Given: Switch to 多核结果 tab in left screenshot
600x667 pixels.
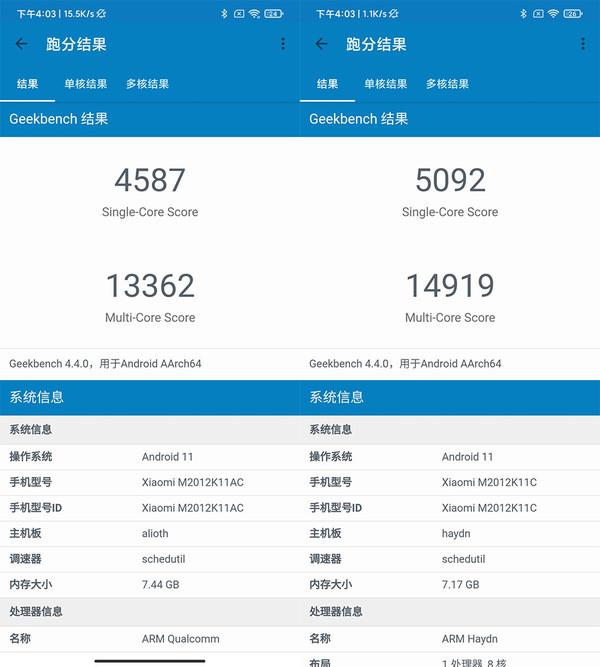Looking at the screenshot, I should 147,84.
